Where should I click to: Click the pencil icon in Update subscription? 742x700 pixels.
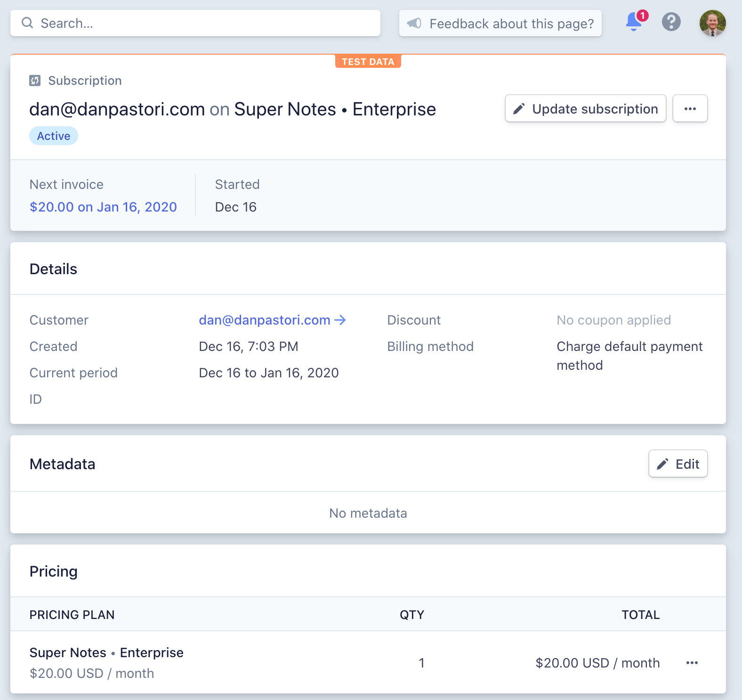(518, 109)
